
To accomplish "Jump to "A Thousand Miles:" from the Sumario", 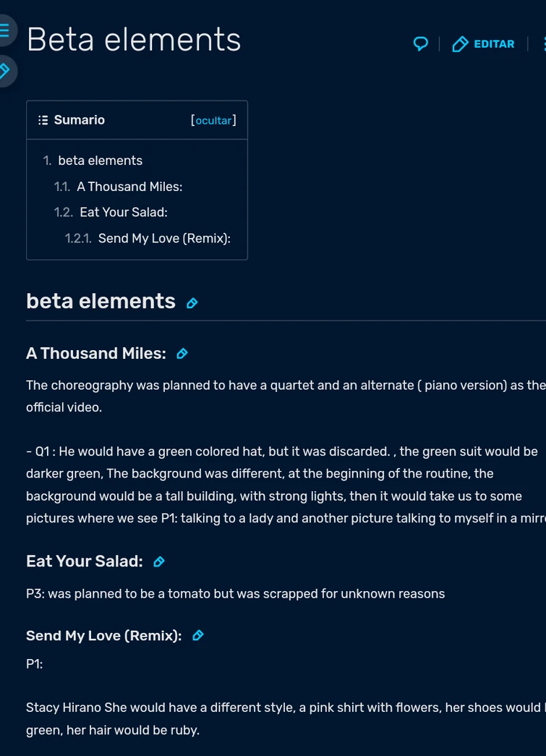I will pyautogui.click(x=128, y=186).
